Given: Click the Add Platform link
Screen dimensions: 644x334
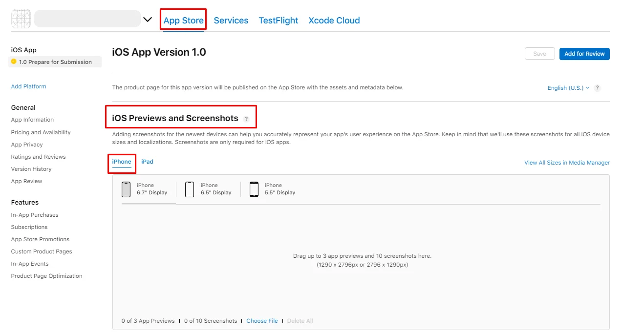Looking at the screenshot, I should click(29, 86).
